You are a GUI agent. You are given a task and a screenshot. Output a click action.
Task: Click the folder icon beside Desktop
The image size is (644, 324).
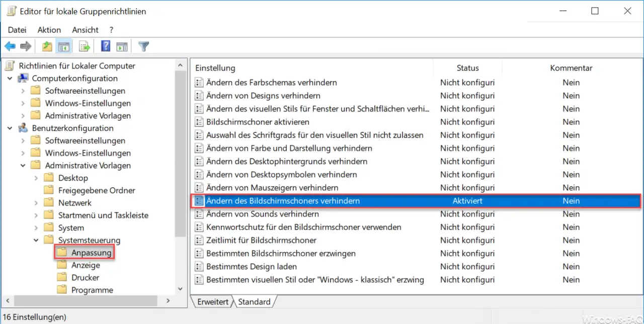(x=49, y=178)
